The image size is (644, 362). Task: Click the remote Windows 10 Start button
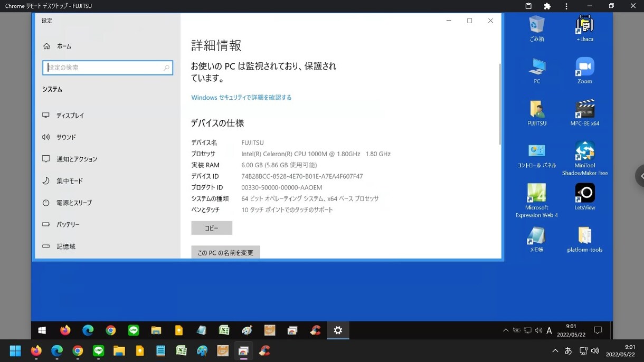[x=42, y=330]
